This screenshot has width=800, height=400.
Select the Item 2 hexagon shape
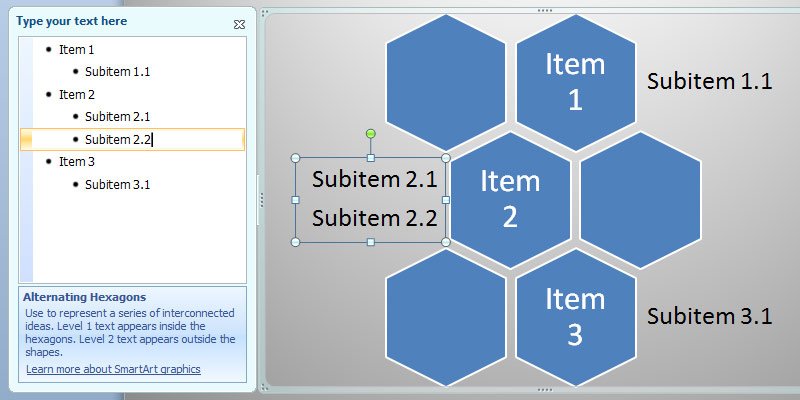click(510, 199)
